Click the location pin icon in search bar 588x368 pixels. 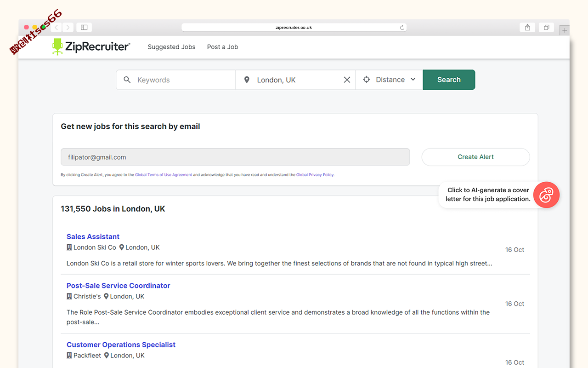tap(247, 80)
